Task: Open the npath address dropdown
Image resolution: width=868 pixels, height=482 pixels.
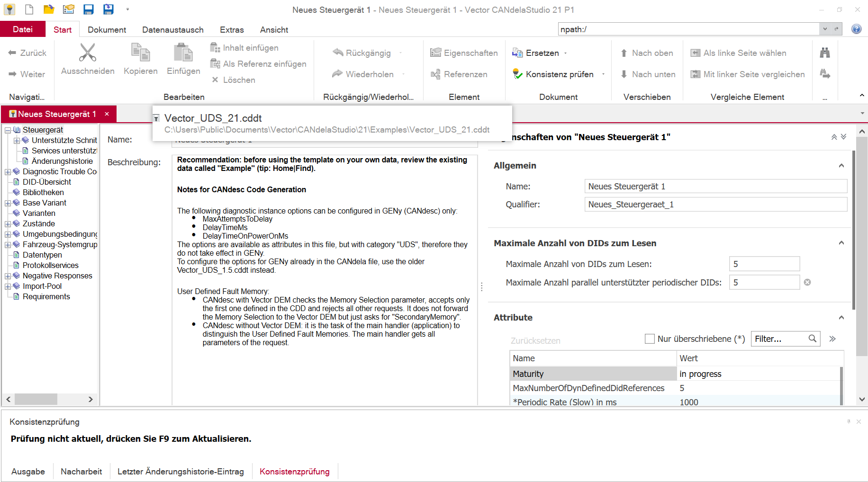Action: point(825,29)
